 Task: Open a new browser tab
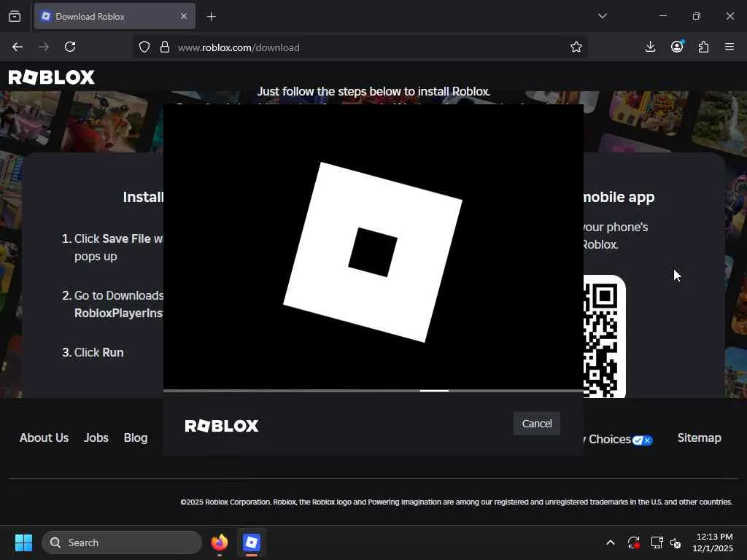(211, 17)
